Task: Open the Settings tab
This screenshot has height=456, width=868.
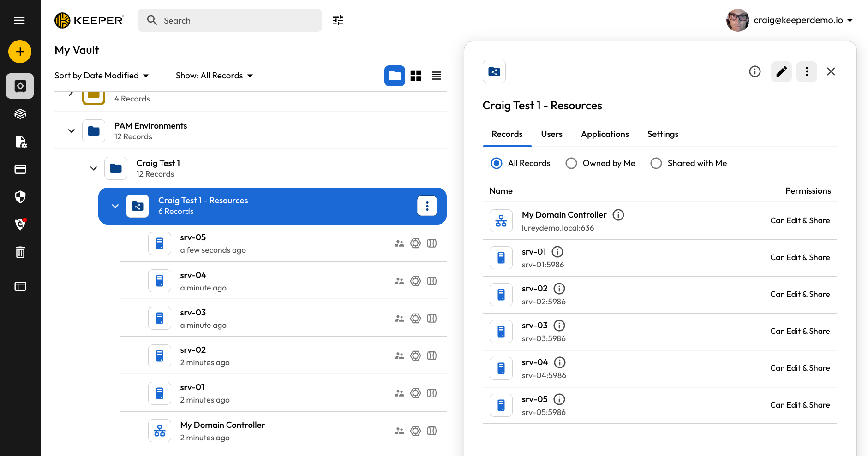Action: pyautogui.click(x=663, y=134)
